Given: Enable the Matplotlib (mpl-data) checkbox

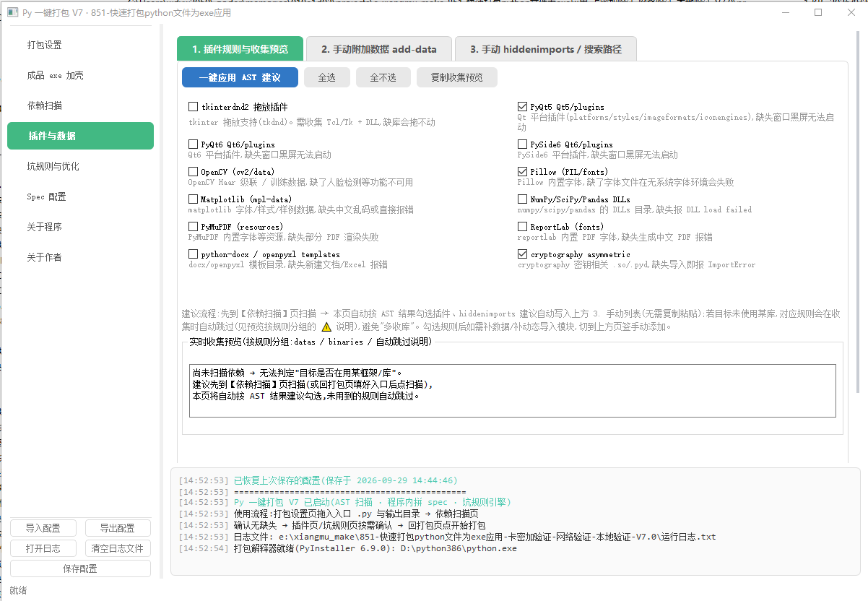Looking at the screenshot, I should point(193,199).
